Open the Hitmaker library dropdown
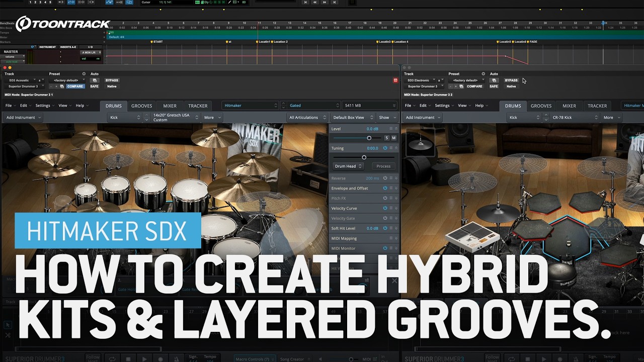Image resolution: width=644 pixels, height=362 pixels. [x=250, y=106]
